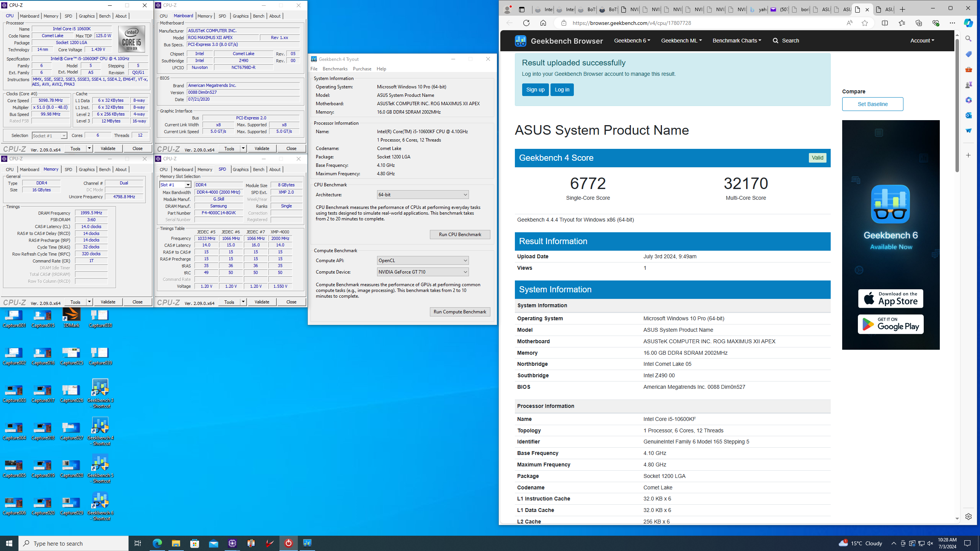Click weather 15°C Cloudy widget
The image size is (980, 551).
(x=861, y=543)
